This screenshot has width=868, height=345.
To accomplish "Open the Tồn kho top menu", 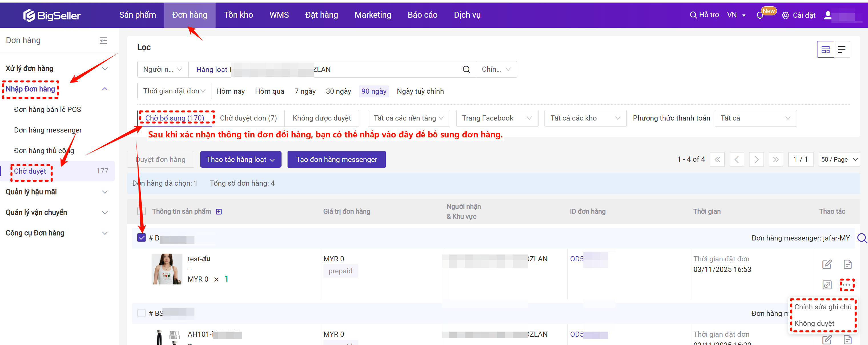I will pyautogui.click(x=238, y=15).
